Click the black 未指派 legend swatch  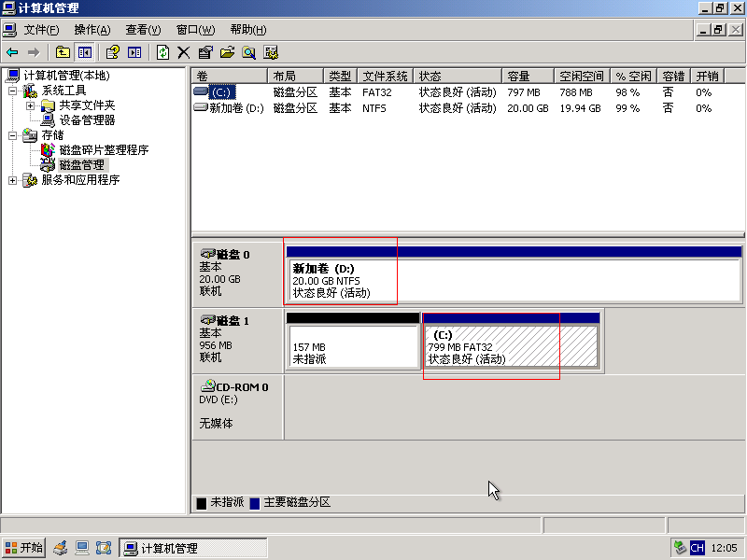[202, 503]
